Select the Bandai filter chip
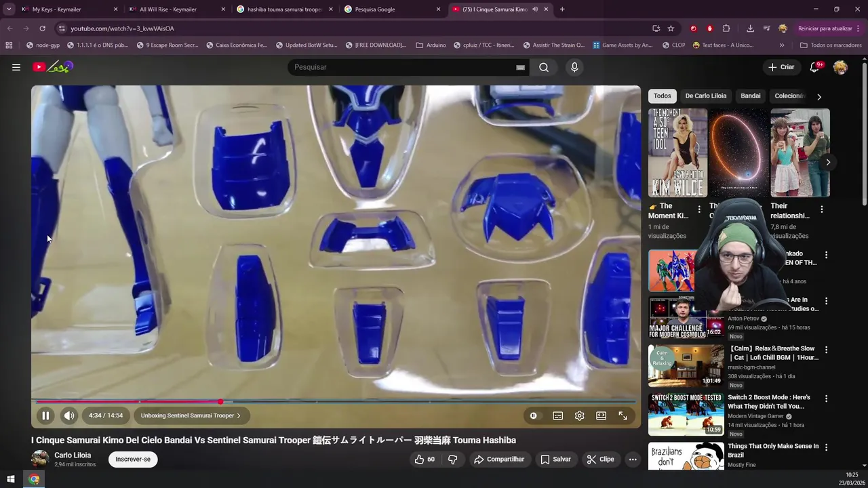Image resolution: width=868 pixels, height=488 pixels. pyautogui.click(x=750, y=96)
